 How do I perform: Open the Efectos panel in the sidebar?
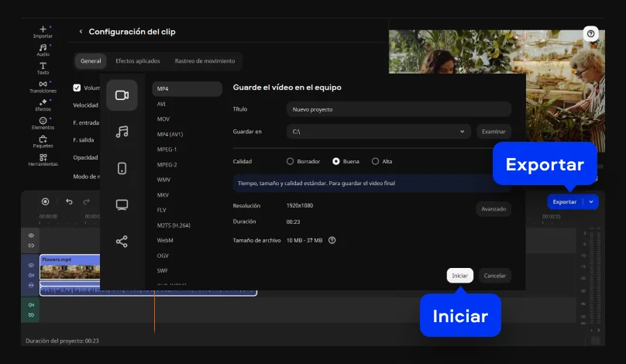tap(43, 105)
